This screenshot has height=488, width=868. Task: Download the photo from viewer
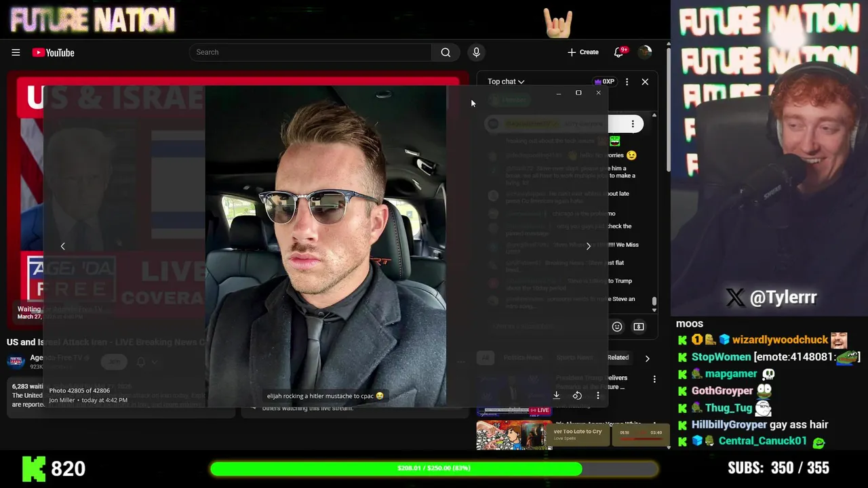(556, 395)
